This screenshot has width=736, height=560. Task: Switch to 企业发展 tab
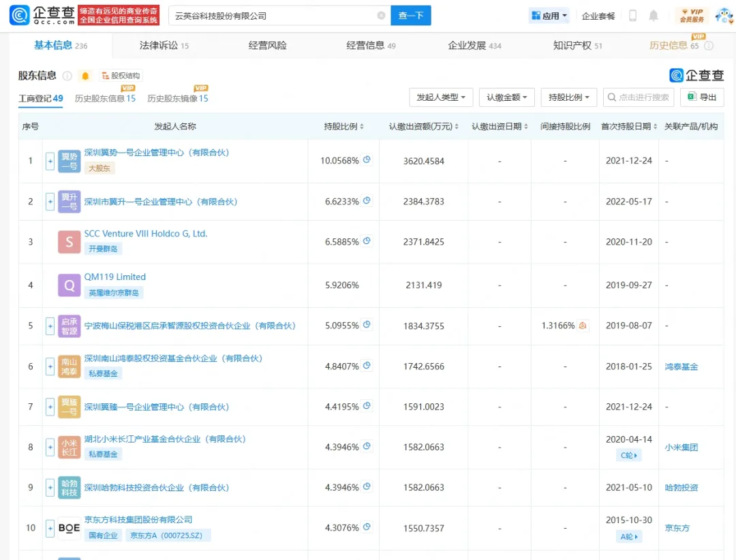474,46
